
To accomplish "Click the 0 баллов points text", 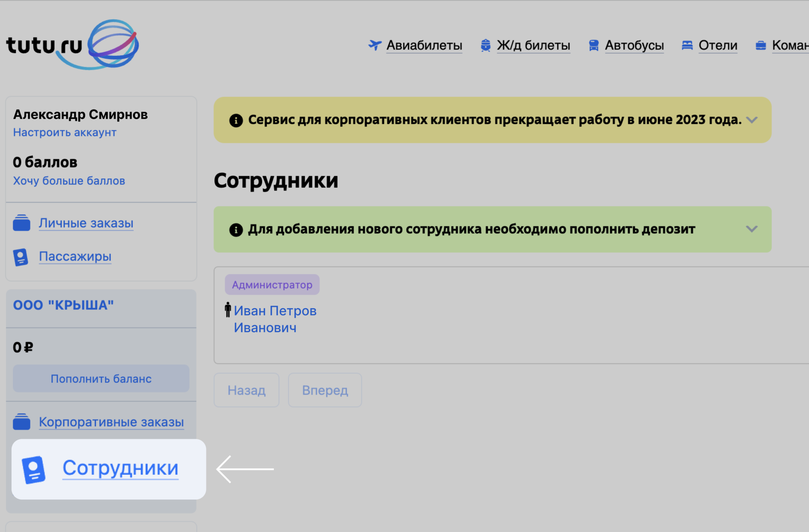I will (45, 162).
